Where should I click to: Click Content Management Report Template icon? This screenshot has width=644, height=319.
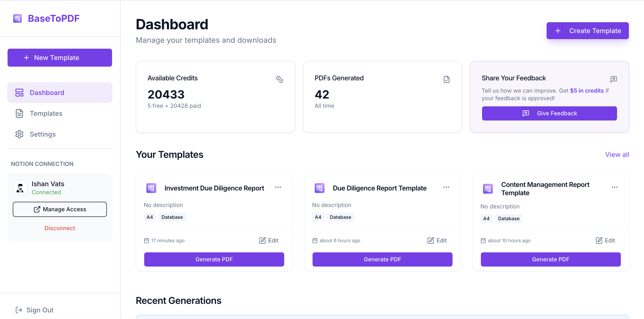(488, 189)
